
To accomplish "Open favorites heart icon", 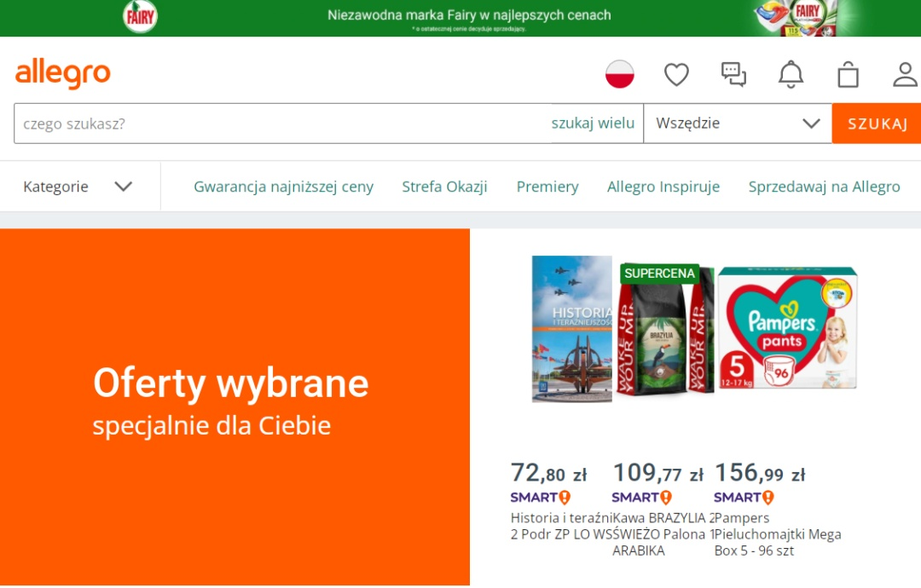I will [x=676, y=75].
